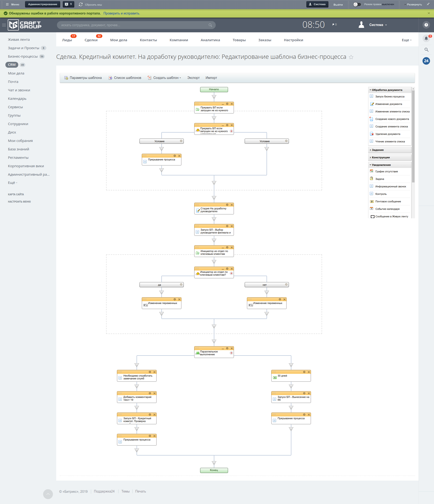Expand the 'Задания' activity section
The width and height of the screenshot is (434, 504).
[x=377, y=150]
